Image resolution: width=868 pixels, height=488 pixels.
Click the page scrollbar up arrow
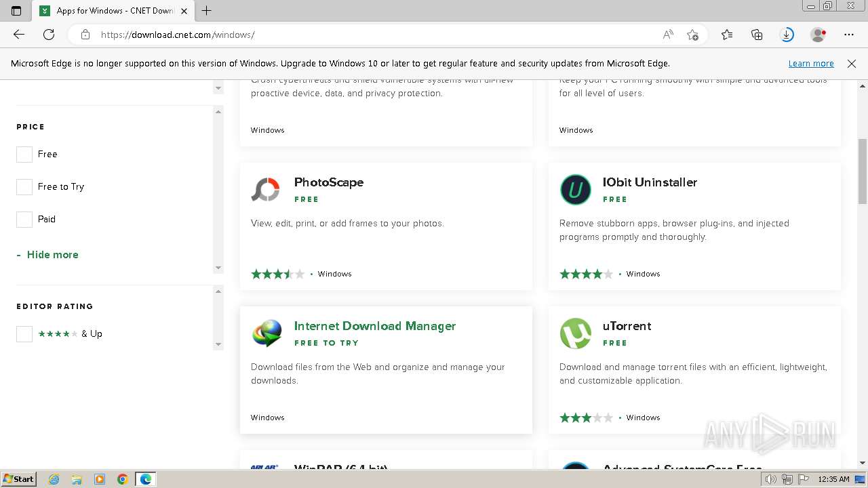(x=863, y=86)
